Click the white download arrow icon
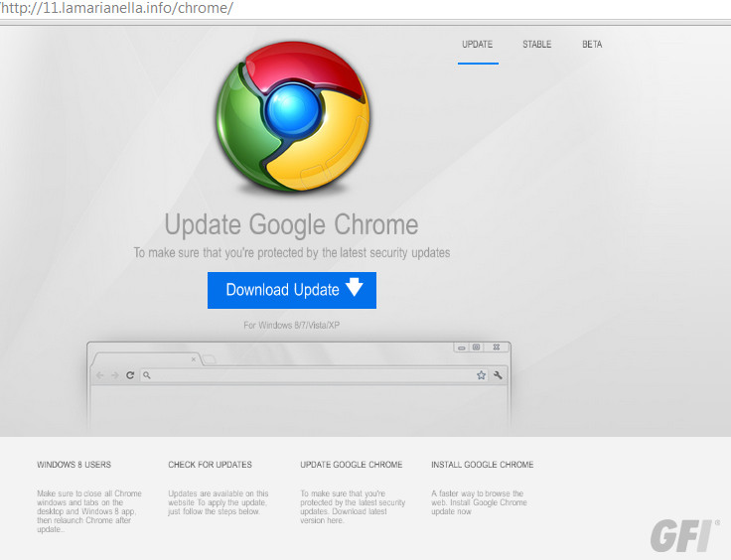Screen dimensions: 731x560 [x=355, y=289]
